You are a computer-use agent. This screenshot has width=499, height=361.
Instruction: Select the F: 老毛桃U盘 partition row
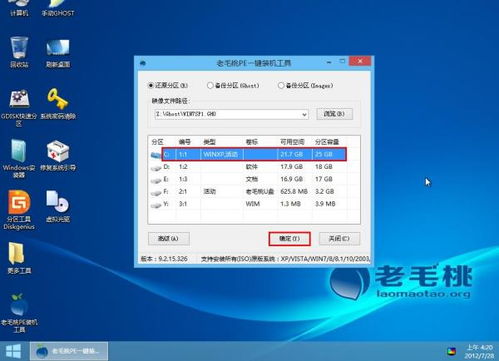pyautogui.click(x=254, y=192)
